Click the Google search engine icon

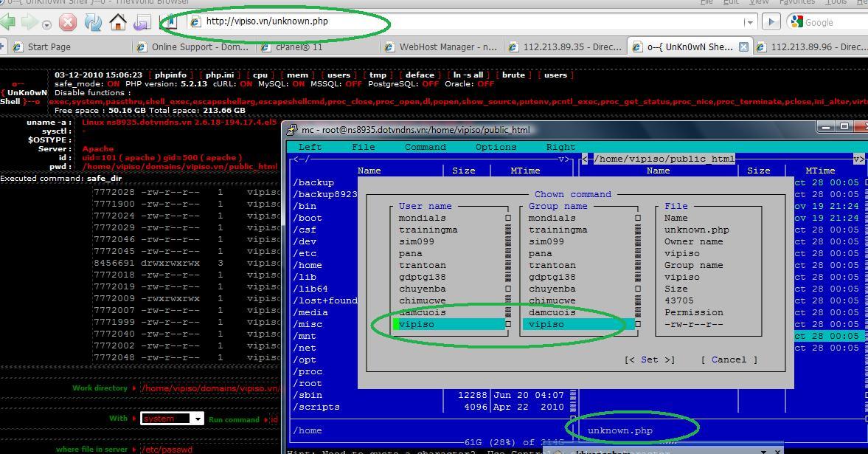coord(796,21)
